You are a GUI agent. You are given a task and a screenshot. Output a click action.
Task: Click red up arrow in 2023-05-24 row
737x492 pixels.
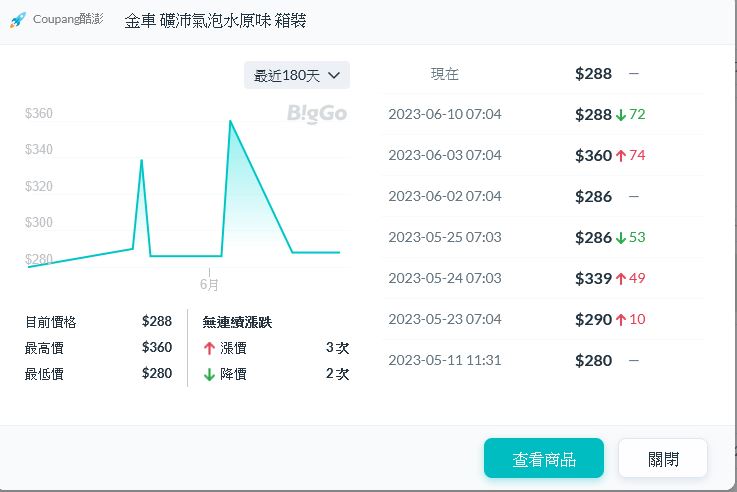click(x=621, y=279)
